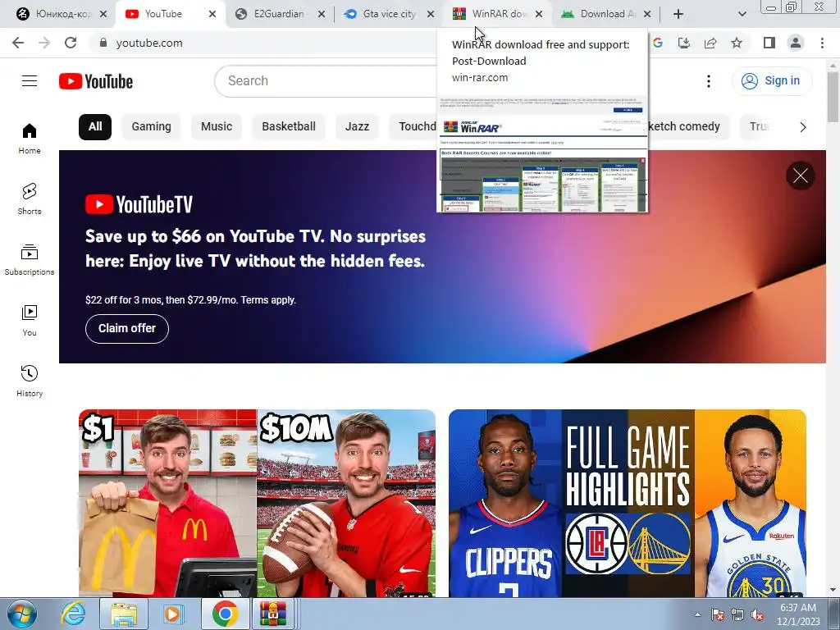Dismiss the YouTube TV banner

point(801,176)
